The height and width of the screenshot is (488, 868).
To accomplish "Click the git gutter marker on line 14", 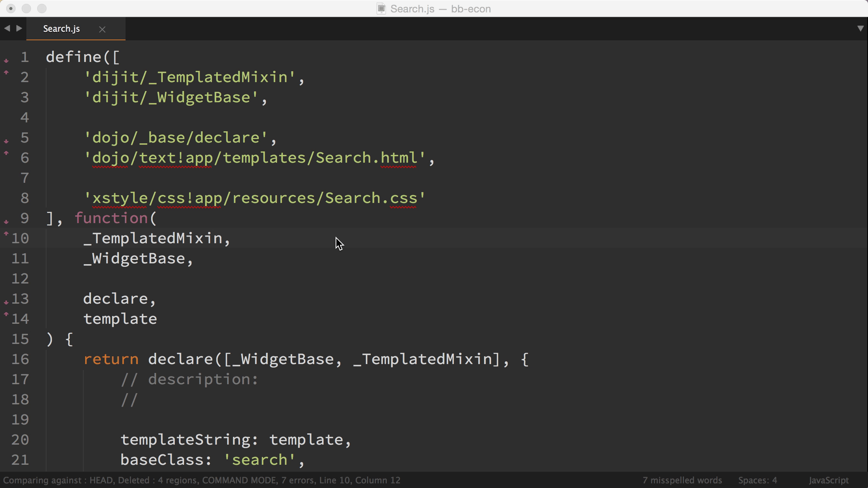I will click(x=6, y=314).
